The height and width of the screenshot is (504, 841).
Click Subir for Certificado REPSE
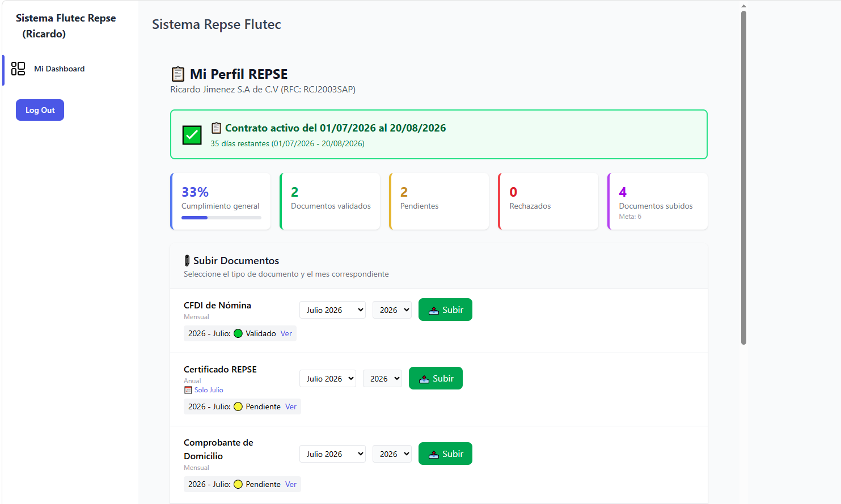(x=436, y=378)
